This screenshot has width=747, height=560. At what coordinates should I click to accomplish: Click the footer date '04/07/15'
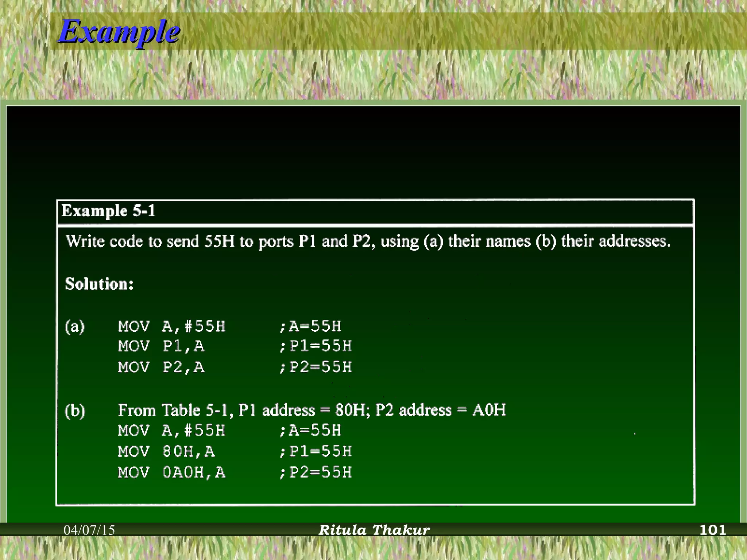click(89, 530)
